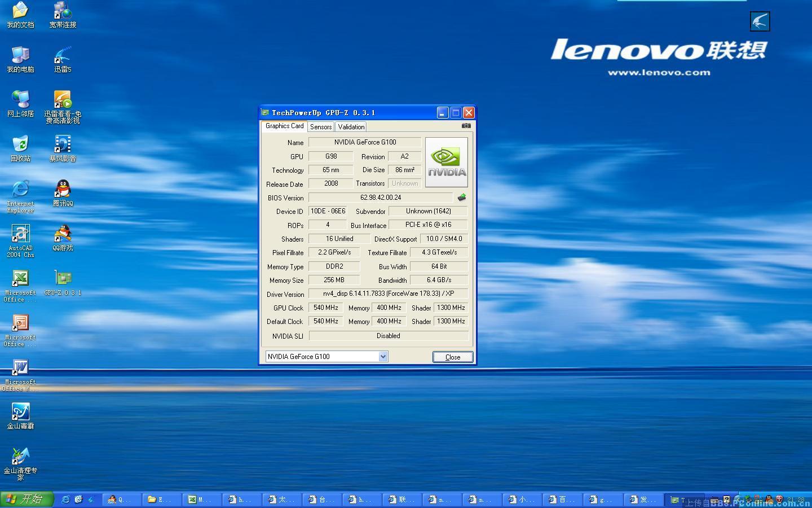812x508 pixels.
Task: Click the BIOS save chip icon
Action: [461, 198]
